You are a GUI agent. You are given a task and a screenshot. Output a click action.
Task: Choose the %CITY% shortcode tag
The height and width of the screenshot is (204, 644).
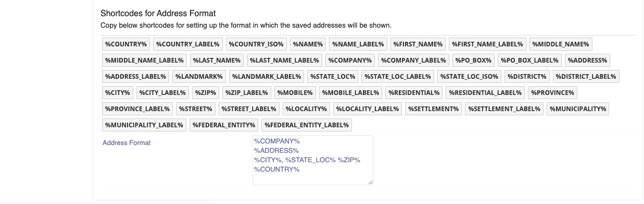pos(118,93)
